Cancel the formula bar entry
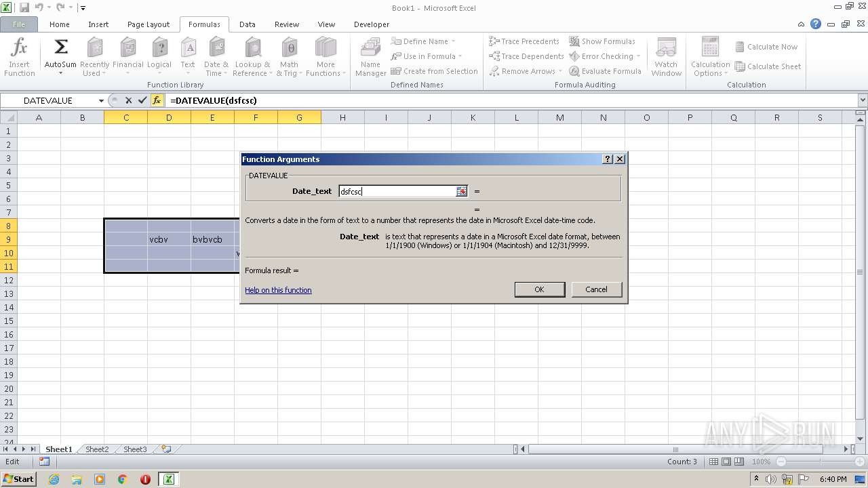The image size is (868, 488). tap(128, 100)
